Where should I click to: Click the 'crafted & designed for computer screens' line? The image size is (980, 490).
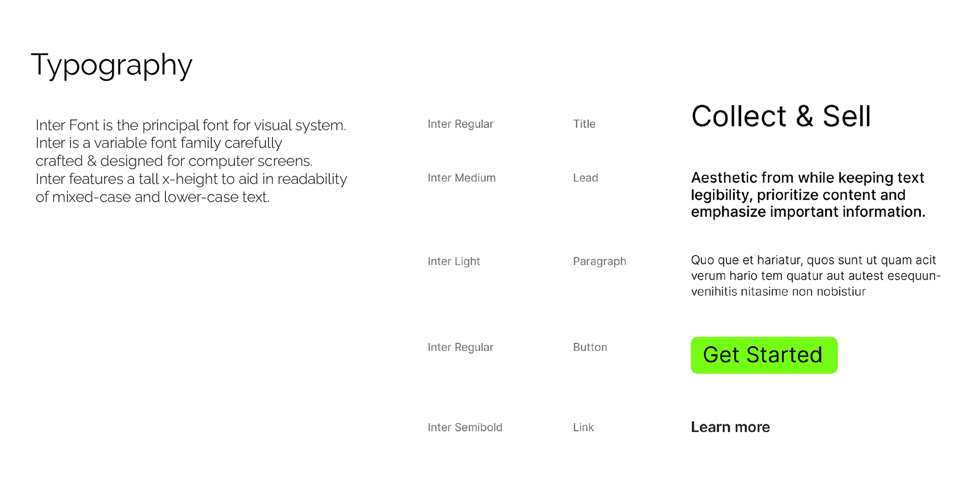174,161
